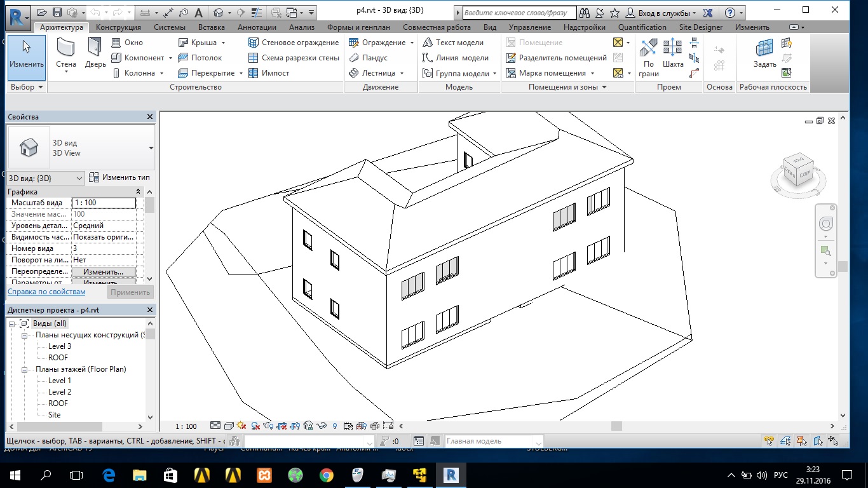The height and width of the screenshot is (488, 868).
Task: Open a file with the Open icon
Action: [42, 12]
